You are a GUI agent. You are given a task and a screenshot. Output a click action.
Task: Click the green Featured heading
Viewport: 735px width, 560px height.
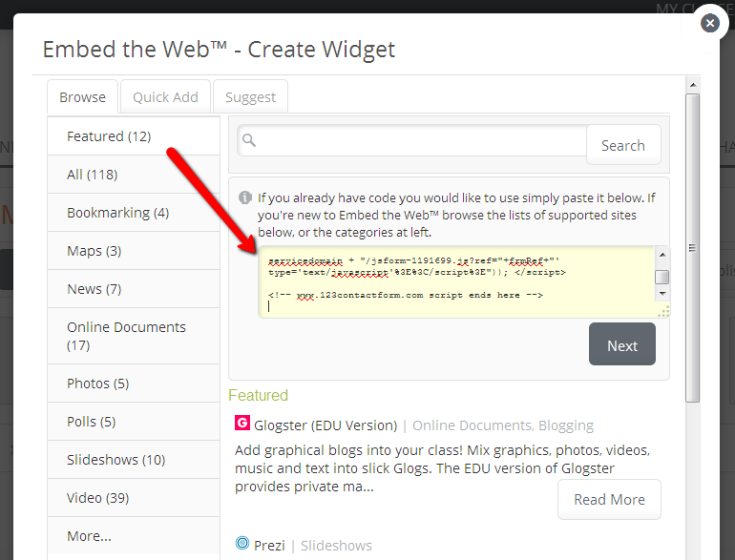point(259,395)
